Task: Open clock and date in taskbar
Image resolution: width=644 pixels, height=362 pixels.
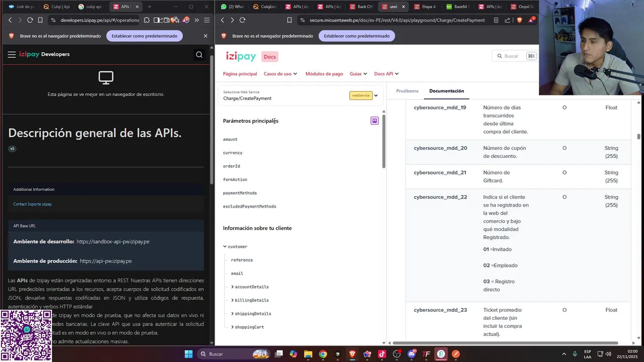Action: pos(628,354)
